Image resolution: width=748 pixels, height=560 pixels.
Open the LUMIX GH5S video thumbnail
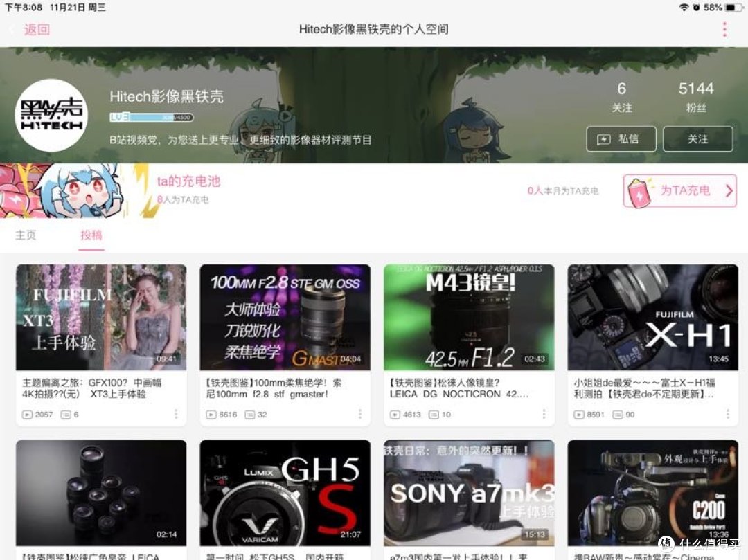[285, 493]
